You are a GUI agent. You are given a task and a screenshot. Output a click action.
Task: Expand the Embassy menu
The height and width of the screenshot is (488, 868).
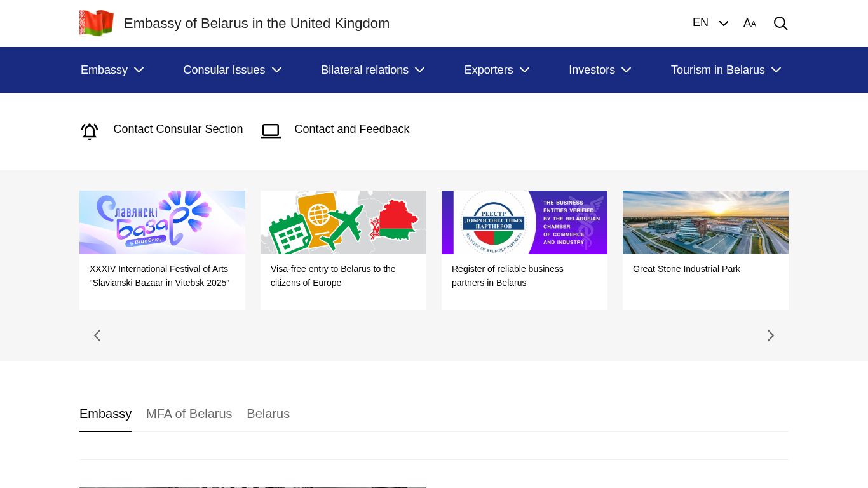pyautogui.click(x=112, y=70)
